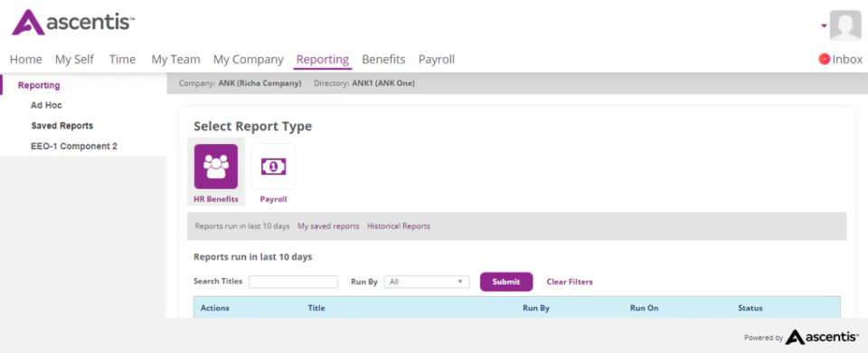
Task: Open the user profile avatar
Action: 845,25
